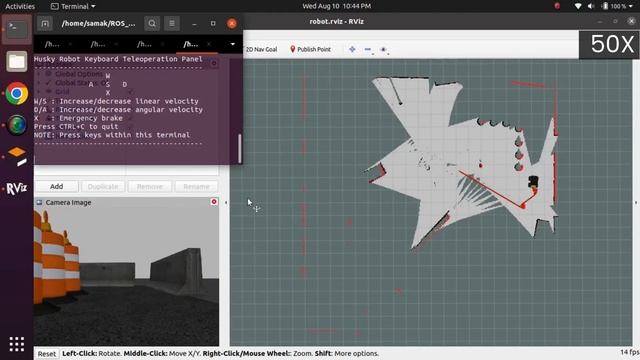This screenshot has width=640, height=360.
Task: Open the terminal search magnifier icon
Action: click(x=152, y=24)
